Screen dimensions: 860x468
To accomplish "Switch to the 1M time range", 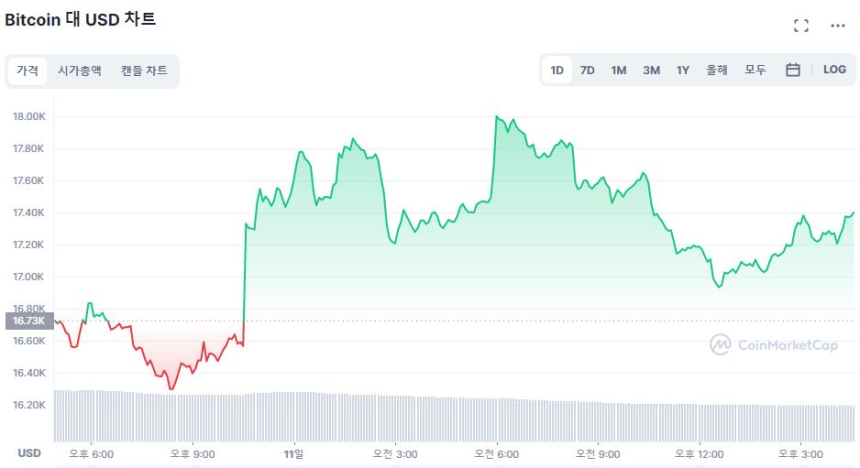I will (619, 70).
